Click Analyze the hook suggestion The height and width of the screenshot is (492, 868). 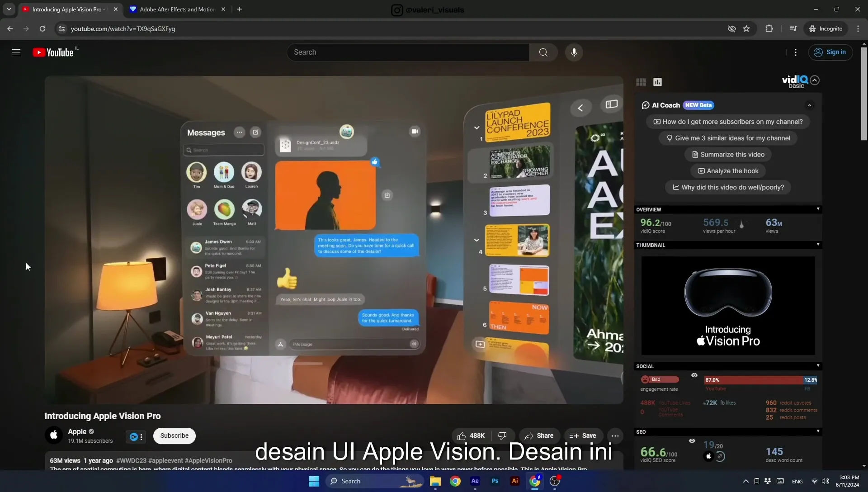728,171
